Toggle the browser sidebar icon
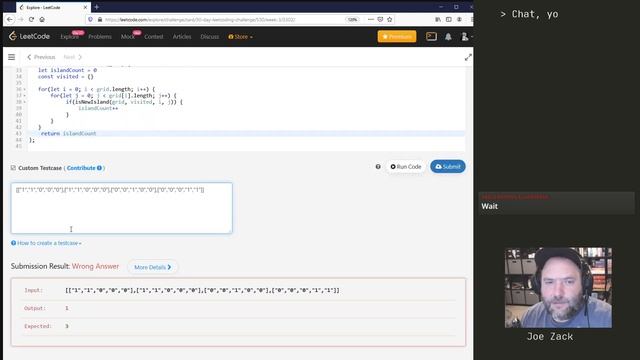This screenshot has height=360, width=640. click(x=449, y=19)
